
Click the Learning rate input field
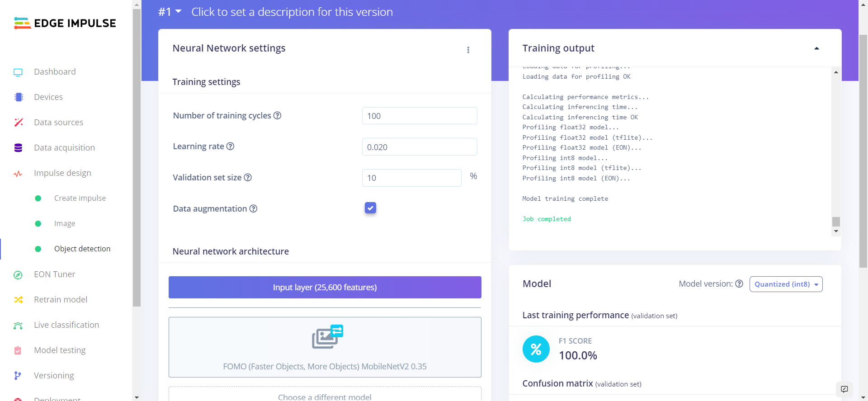coord(419,147)
